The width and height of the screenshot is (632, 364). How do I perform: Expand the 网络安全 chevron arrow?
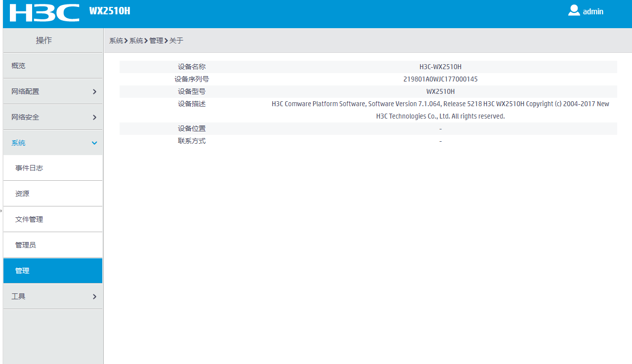[94, 117]
